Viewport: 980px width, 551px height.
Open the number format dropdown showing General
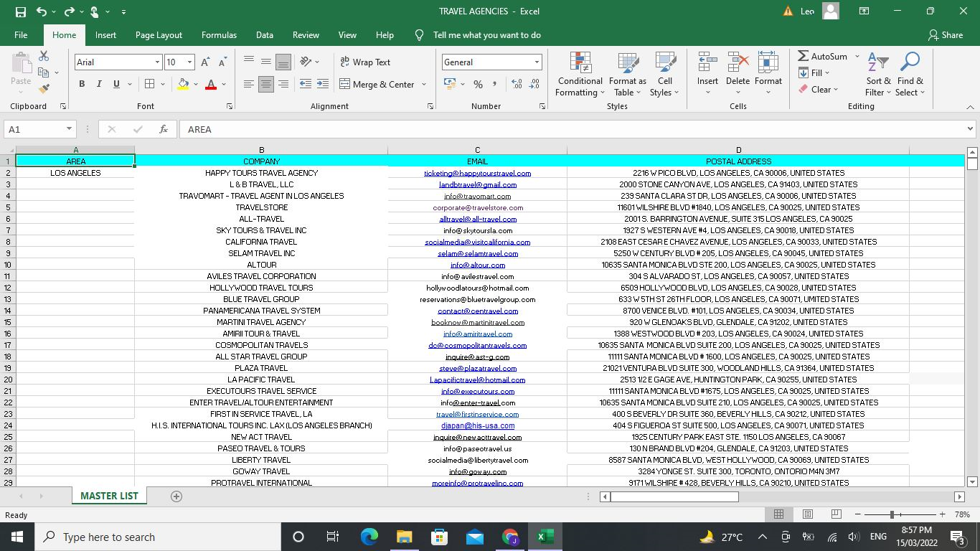coord(536,62)
